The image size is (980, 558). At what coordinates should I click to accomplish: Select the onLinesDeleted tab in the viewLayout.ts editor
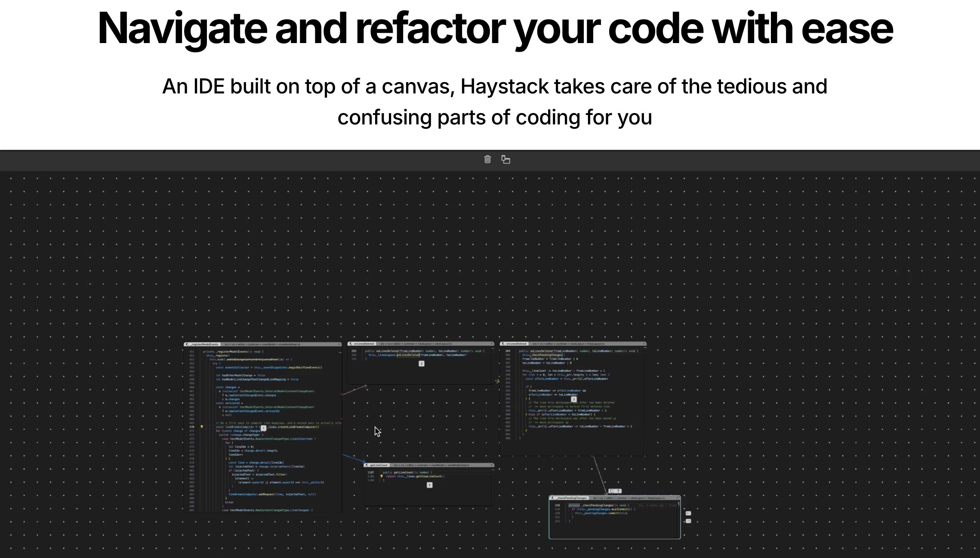pos(362,344)
